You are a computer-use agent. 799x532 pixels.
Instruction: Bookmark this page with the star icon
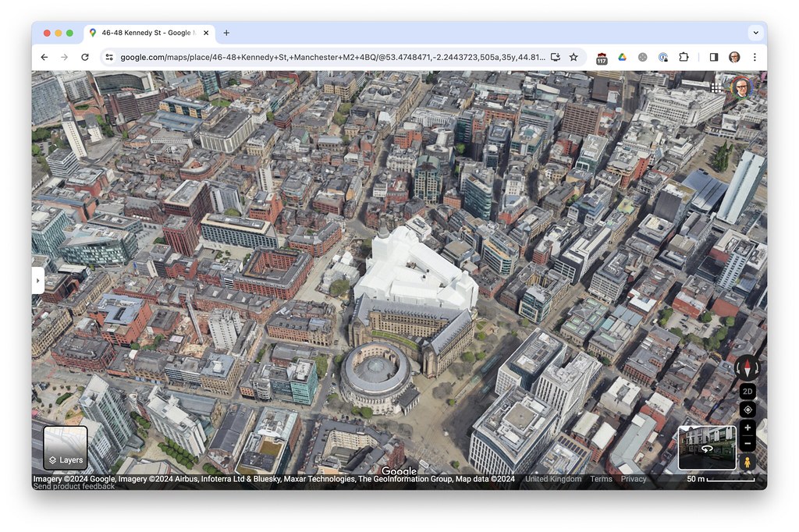[x=574, y=57]
